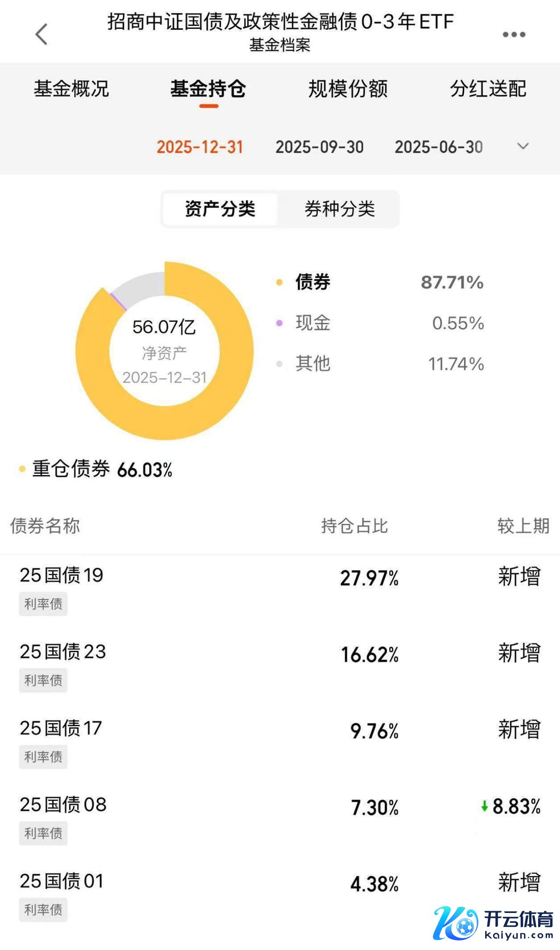
Task: Tap the back arrow icon
Action: coord(41,34)
